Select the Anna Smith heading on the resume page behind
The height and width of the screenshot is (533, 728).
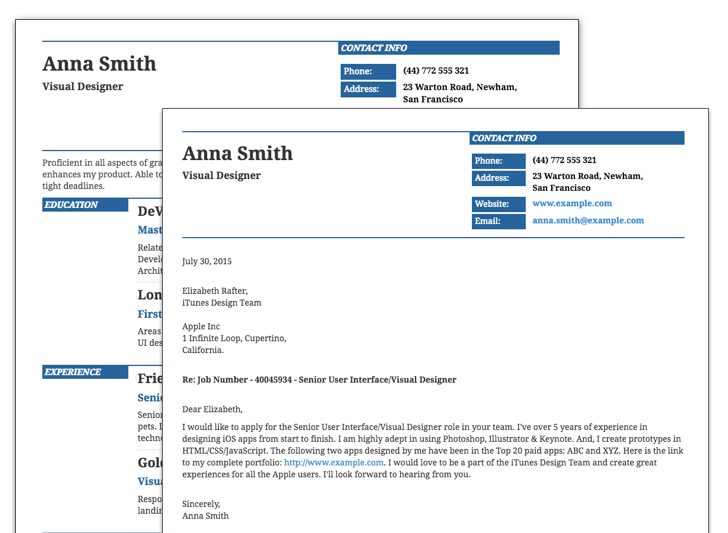[x=99, y=64]
